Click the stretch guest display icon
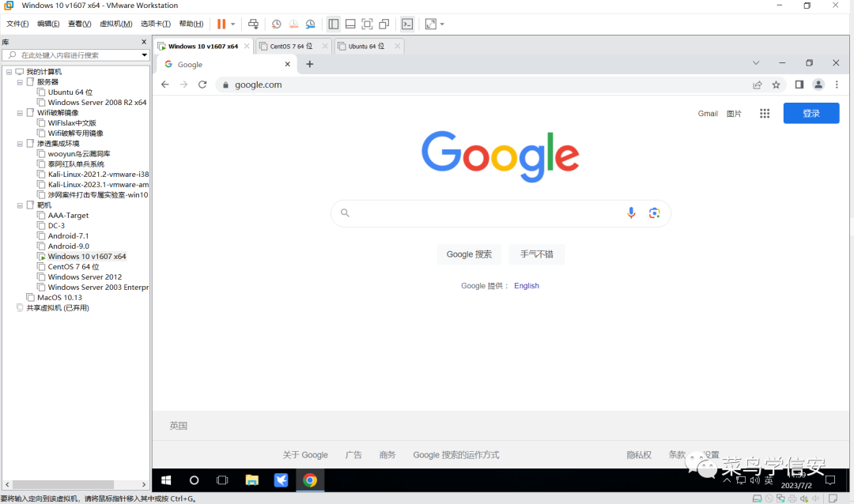 click(x=430, y=24)
